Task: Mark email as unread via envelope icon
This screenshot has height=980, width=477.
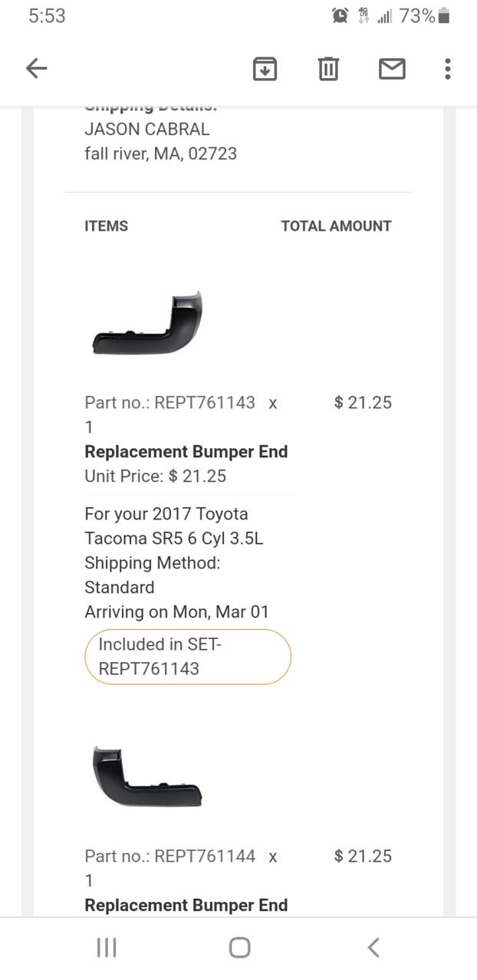Action: pyautogui.click(x=392, y=69)
